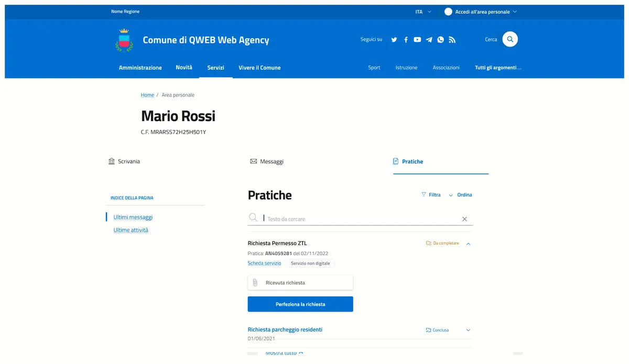Expand the ITA language selector

pos(422,11)
